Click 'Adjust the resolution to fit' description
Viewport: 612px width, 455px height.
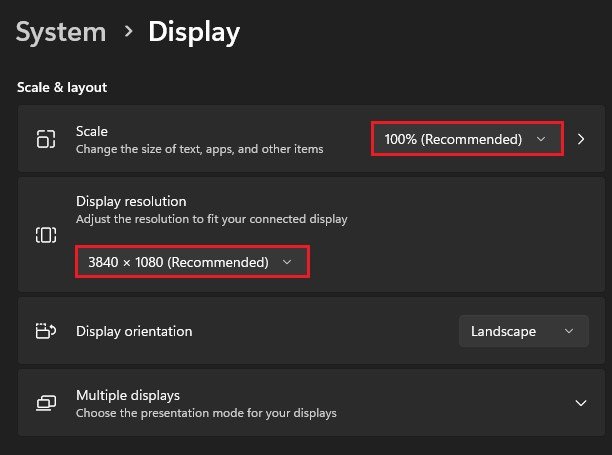(211, 218)
